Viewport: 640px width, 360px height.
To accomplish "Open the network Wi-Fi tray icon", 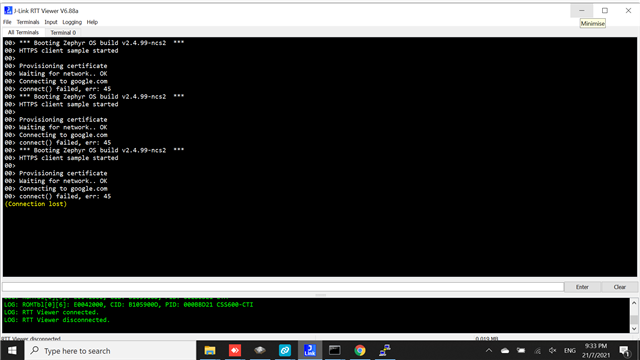I will click(x=537, y=351).
